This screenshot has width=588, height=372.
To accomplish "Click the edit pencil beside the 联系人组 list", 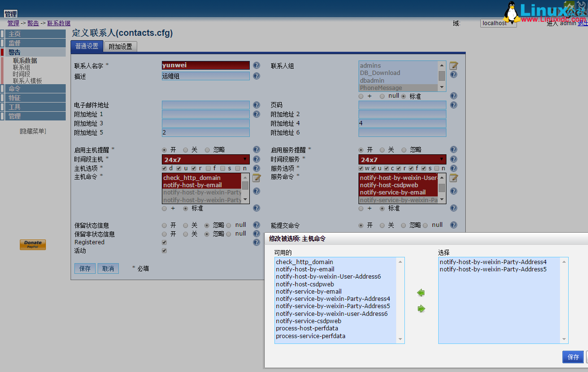I will click(453, 65).
